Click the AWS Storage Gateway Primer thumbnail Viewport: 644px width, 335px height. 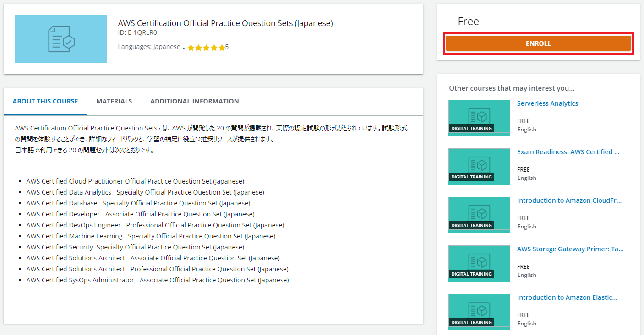479,264
